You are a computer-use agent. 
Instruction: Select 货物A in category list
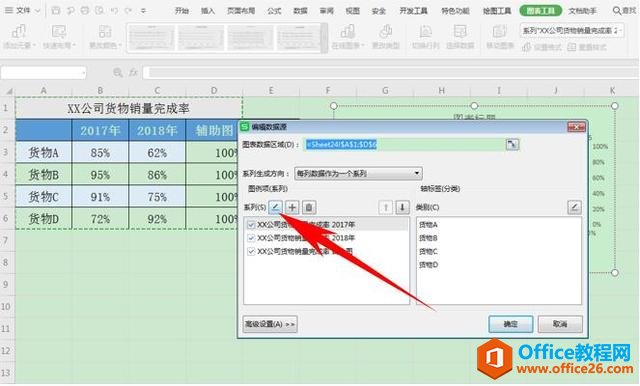click(428, 224)
